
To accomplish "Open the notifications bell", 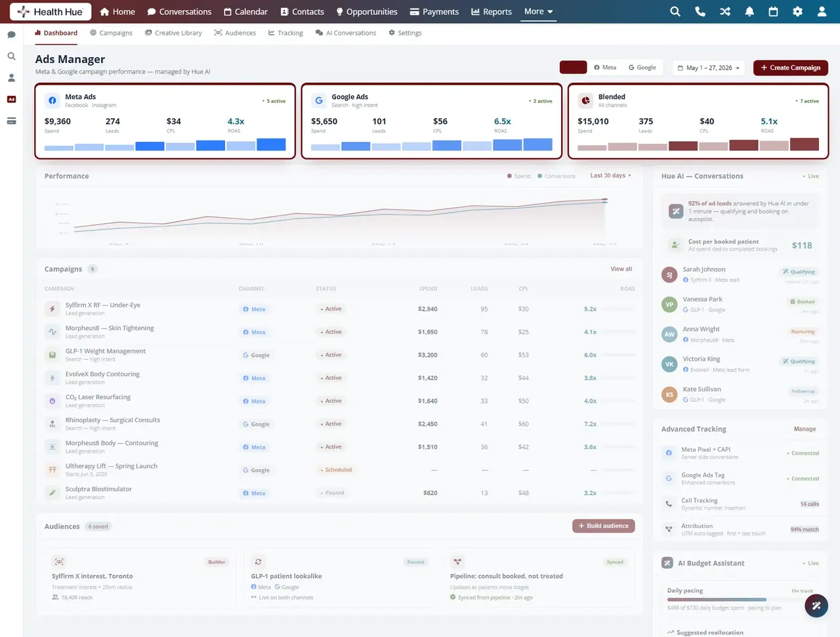I will coord(749,11).
